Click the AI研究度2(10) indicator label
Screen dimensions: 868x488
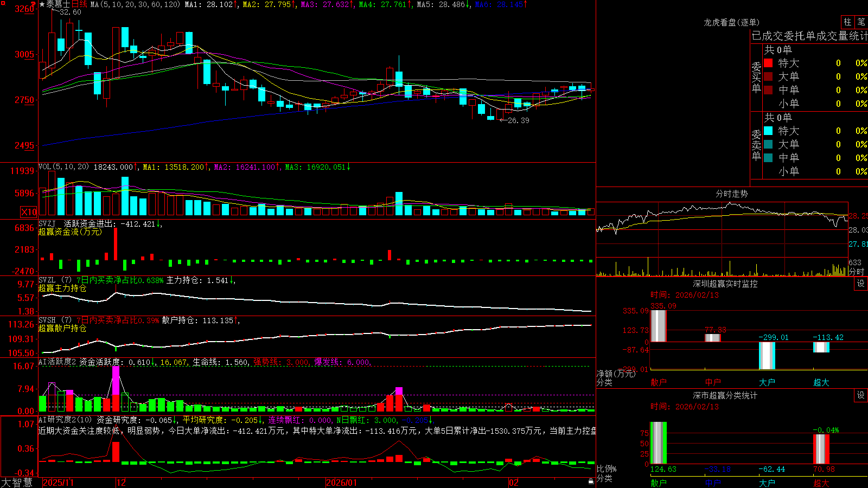tap(65, 420)
